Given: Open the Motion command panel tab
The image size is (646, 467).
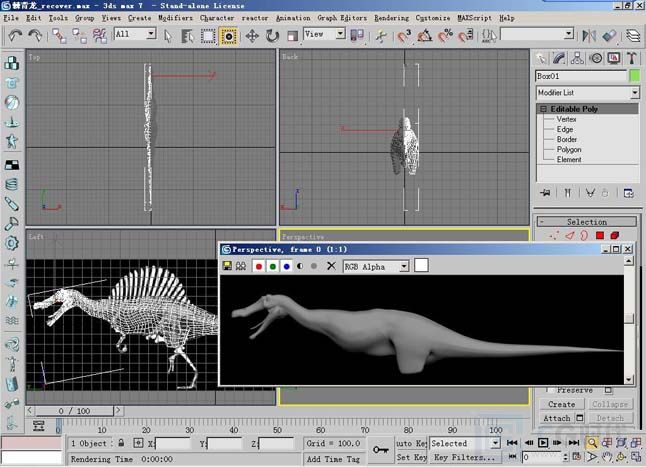Looking at the screenshot, I should [x=596, y=58].
